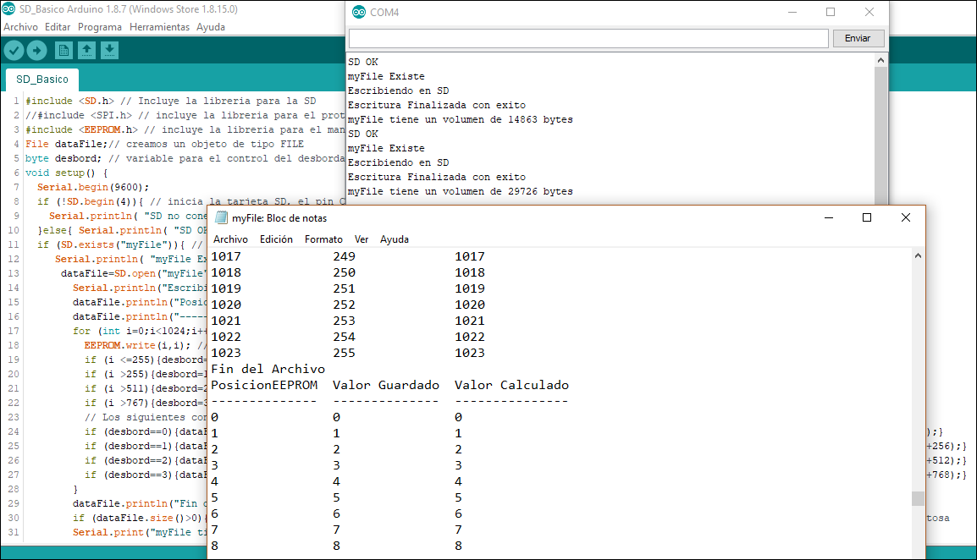
Task: Click first 'SD OK' line in COM4
Action: click(x=362, y=62)
